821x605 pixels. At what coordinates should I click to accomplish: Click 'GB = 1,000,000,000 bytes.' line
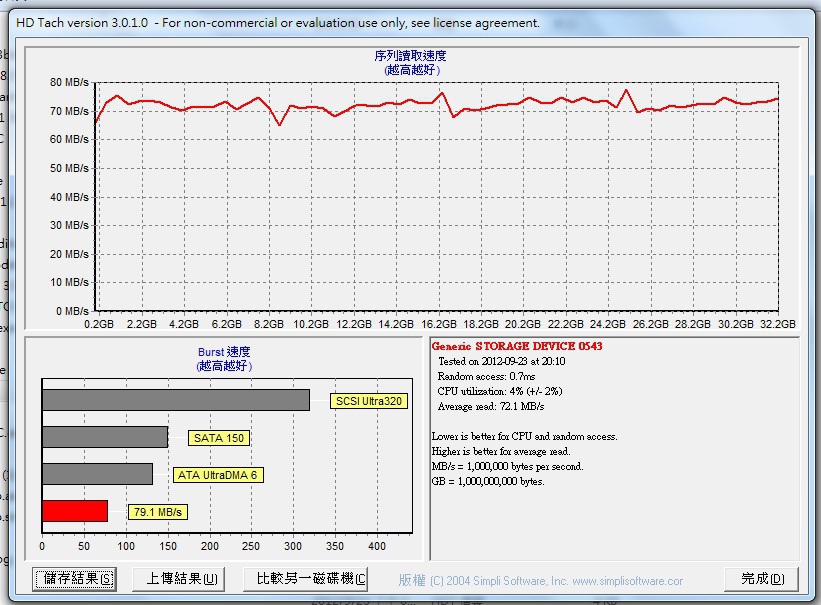488,481
